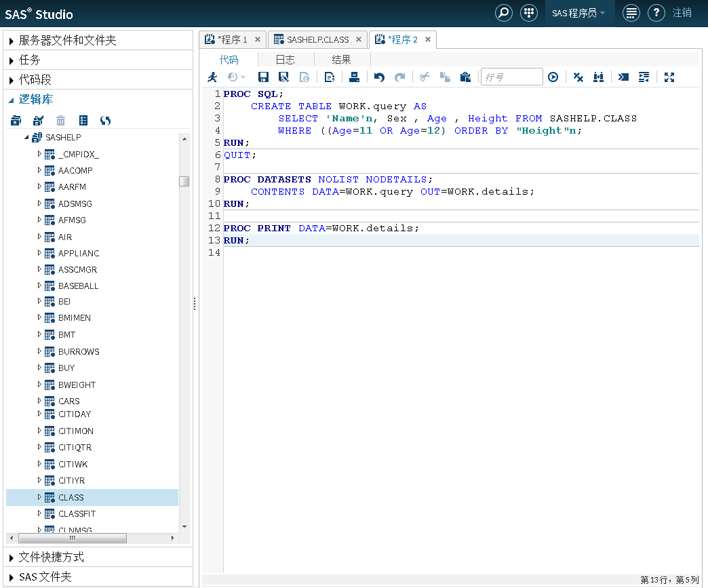Click the go-to-line arrow button

click(x=553, y=77)
